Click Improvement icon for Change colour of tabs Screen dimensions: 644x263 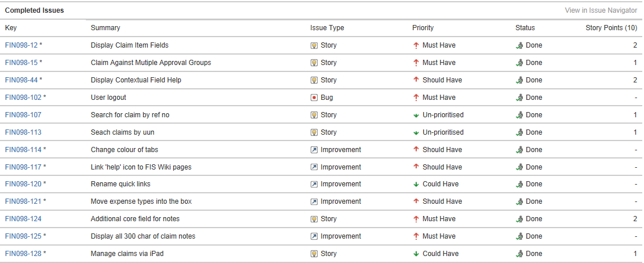[314, 150]
